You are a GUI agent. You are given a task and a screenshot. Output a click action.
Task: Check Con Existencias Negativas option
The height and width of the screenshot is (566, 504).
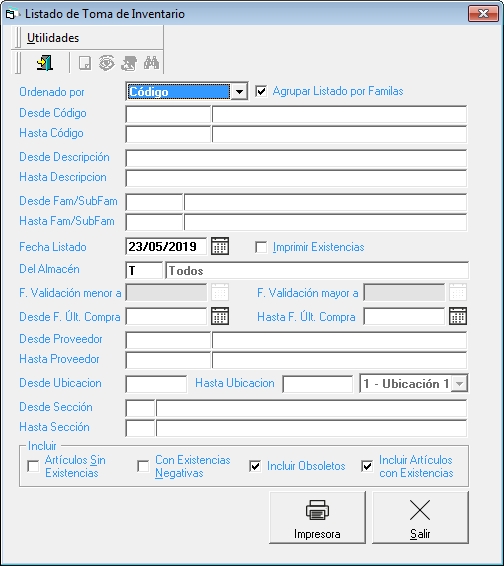(143, 466)
